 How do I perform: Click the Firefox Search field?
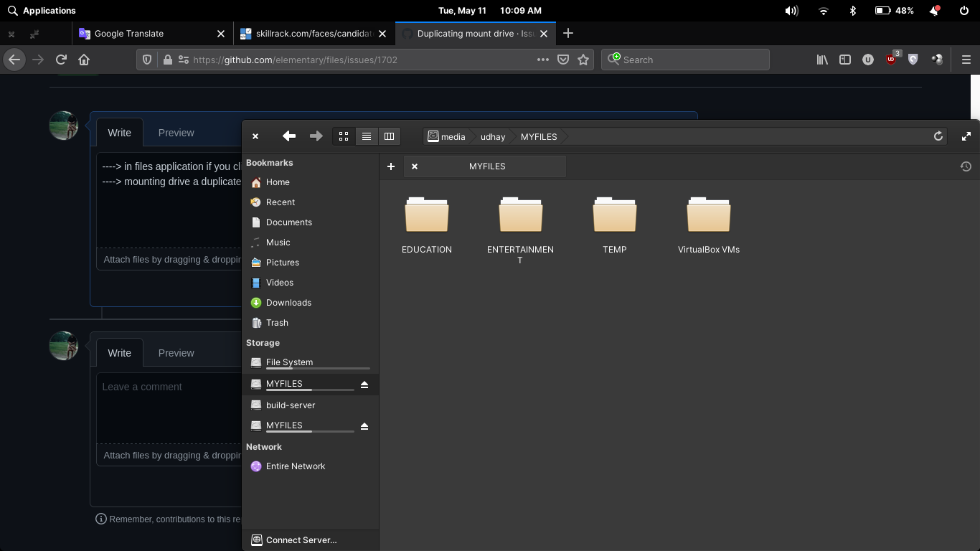685,60
